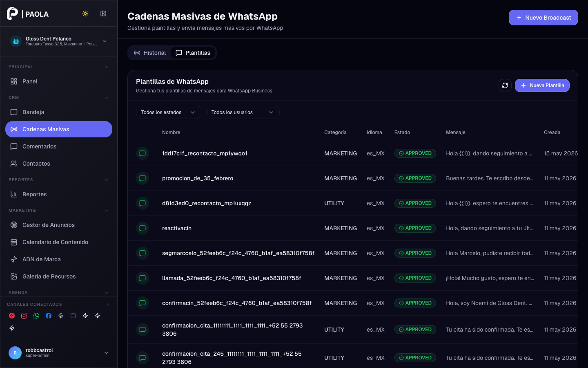The height and width of the screenshot is (368, 588).
Task: Open Contactos in the sidebar
Action: tap(59, 164)
